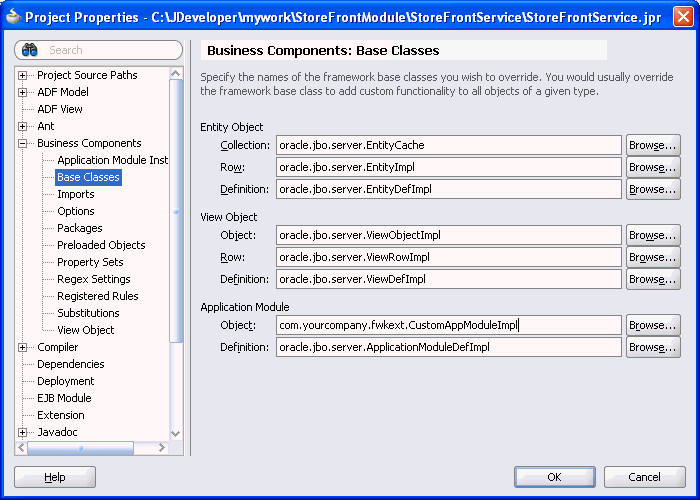Expand the Project Source Paths node
The height and width of the screenshot is (500, 700).
point(22,75)
